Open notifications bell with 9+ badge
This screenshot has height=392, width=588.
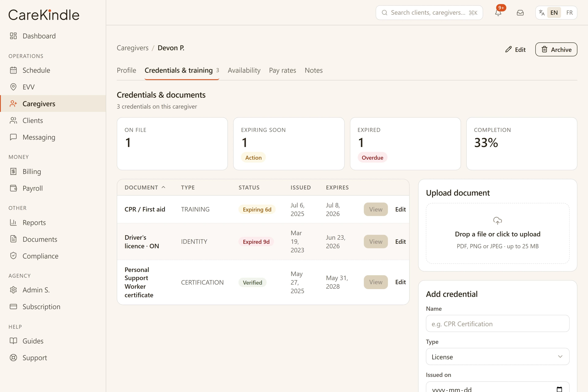click(498, 13)
